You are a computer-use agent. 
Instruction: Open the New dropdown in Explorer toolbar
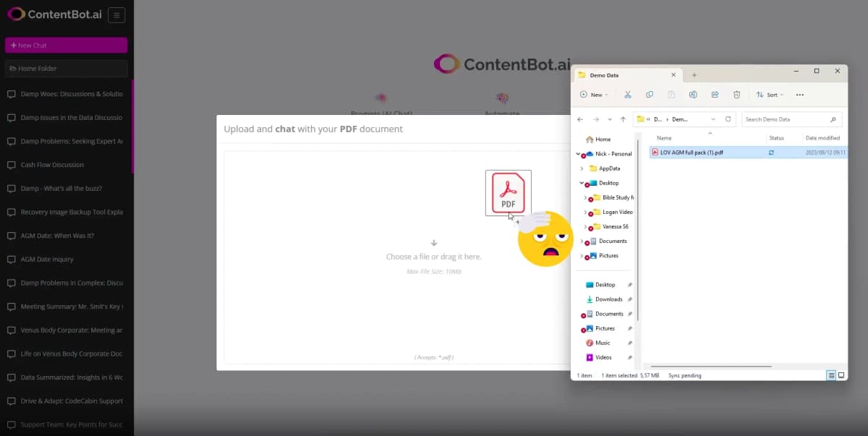594,95
